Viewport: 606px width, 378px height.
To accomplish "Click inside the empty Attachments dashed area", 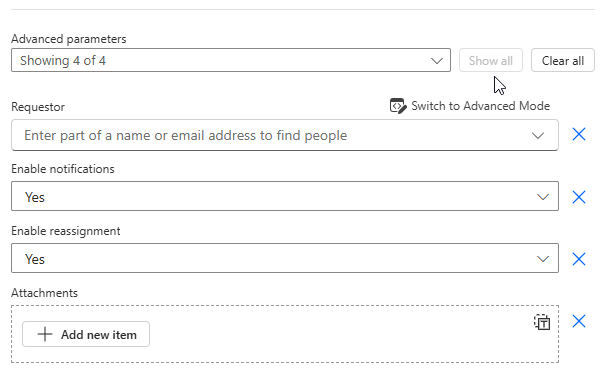I will pyautogui.click(x=340, y=334).
